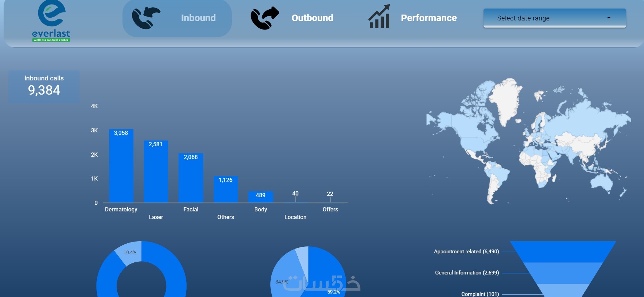Click the Others axis label

tap(226, 217)
